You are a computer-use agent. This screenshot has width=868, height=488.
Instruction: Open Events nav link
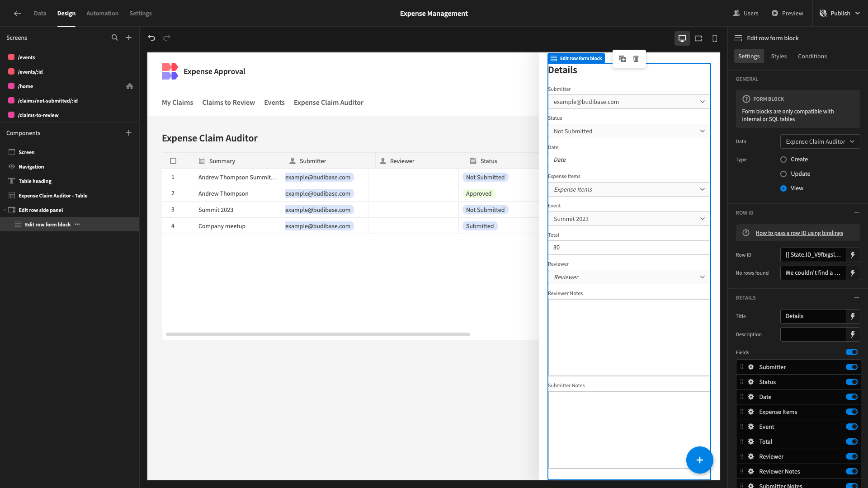coord(274,103)
